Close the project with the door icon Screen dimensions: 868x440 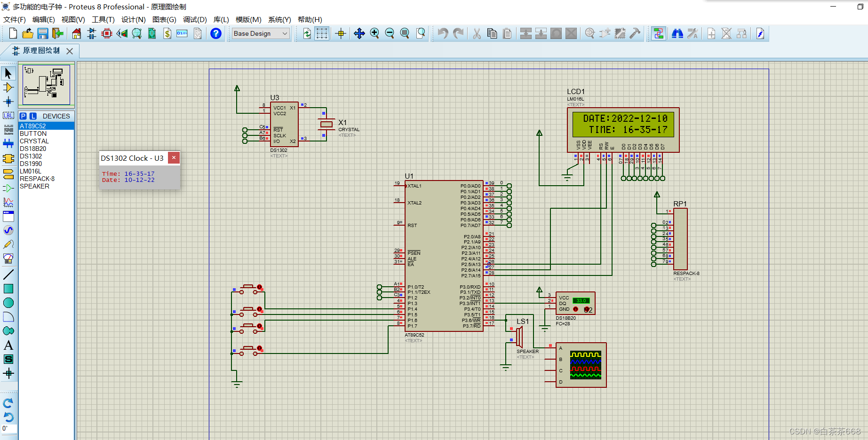(58, 33)
